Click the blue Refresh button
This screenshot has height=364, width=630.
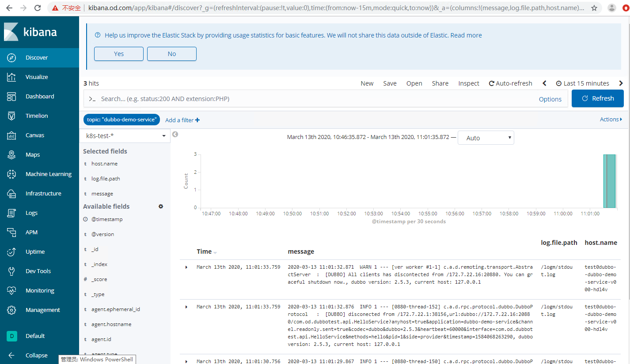point(597,98)
